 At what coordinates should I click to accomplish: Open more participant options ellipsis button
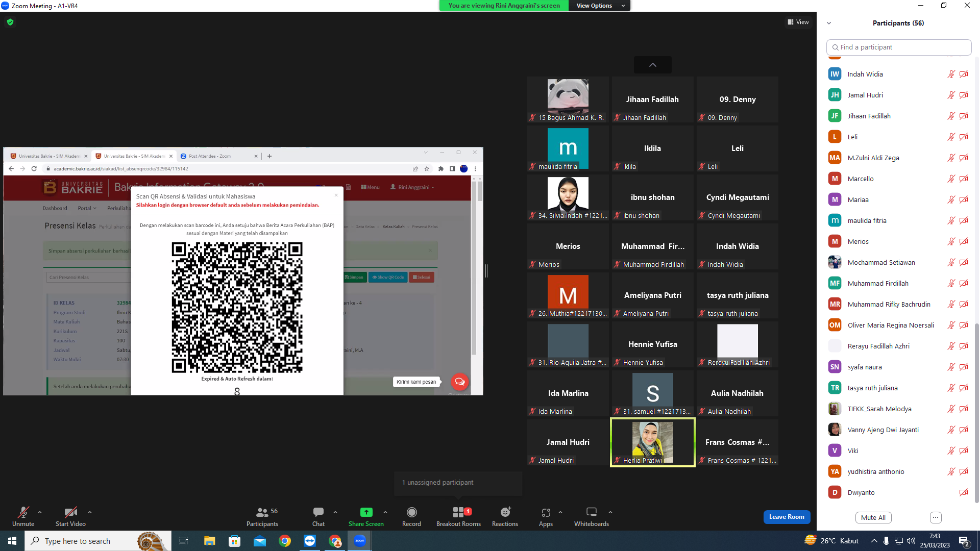click(x=936, y=517)
